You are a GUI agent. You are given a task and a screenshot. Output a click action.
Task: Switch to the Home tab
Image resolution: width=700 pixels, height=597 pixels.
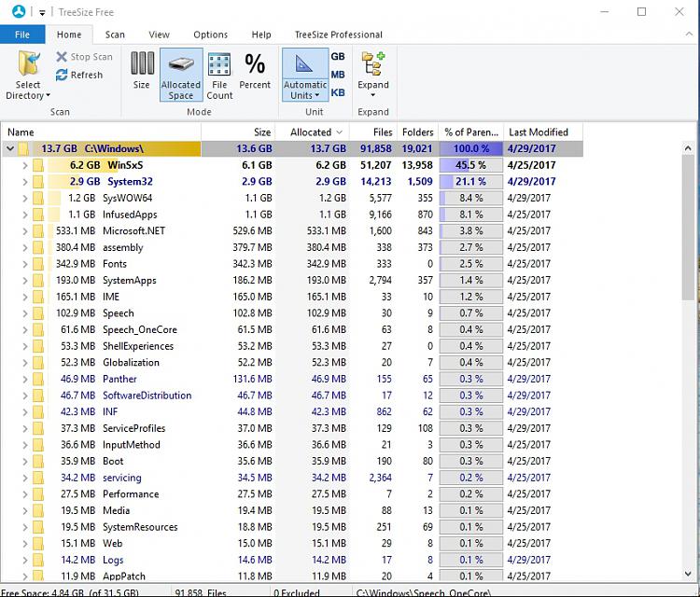point(69,35)
